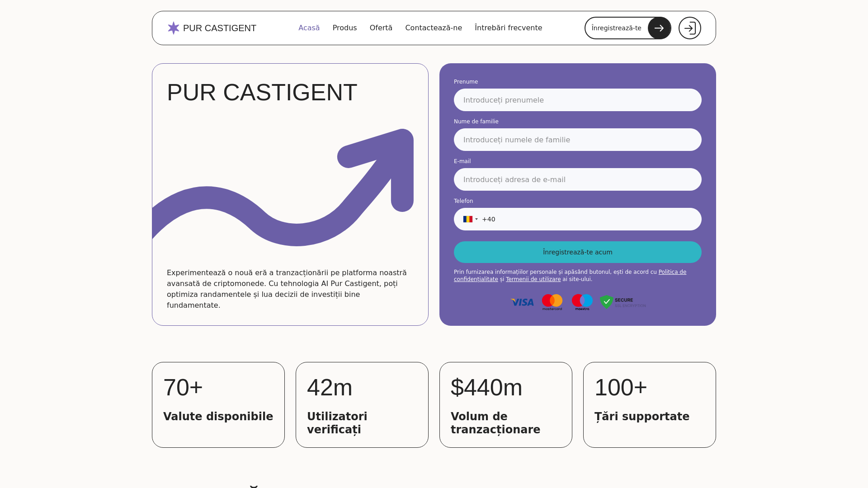The width and height of the screenshot is (868, 488).
Task: Click the 'Prenume' field label
Action: [466, 82]
